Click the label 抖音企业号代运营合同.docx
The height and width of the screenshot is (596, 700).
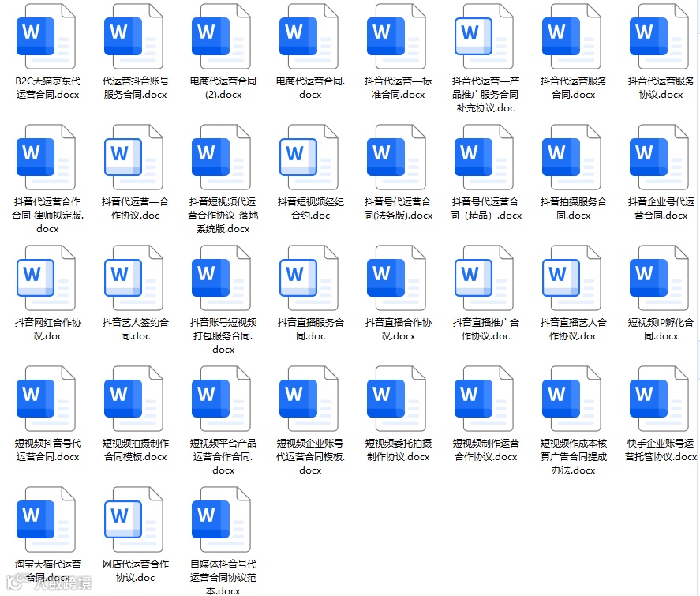pos(661,208)
